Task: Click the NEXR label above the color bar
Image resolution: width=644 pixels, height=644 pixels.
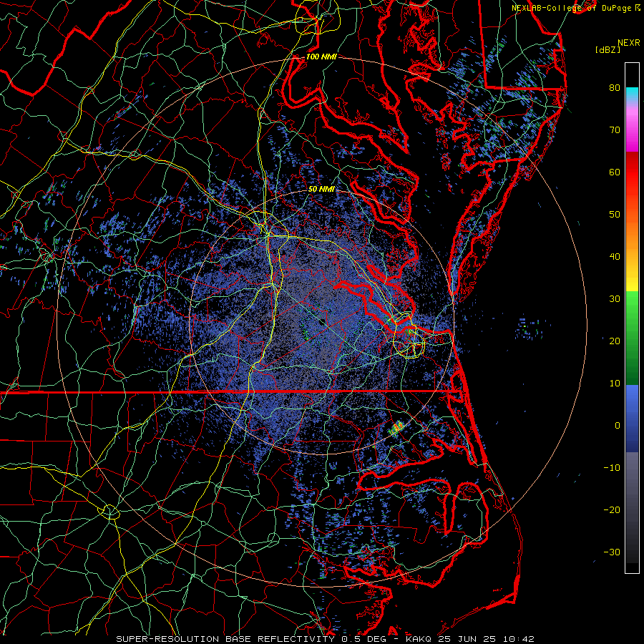Action: coord(629,43)
